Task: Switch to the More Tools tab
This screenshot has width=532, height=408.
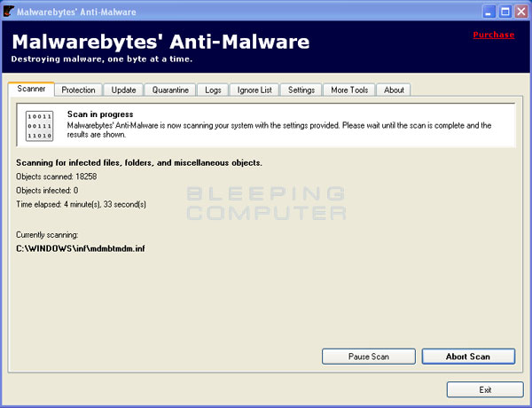Action: [349, 90]
